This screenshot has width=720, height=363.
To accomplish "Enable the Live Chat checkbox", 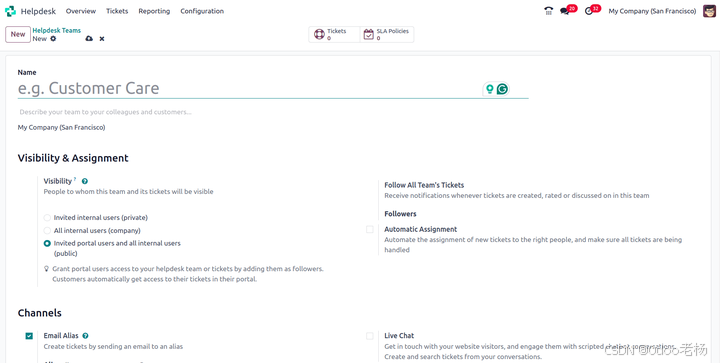I will pyautogui.click(x=370, y=336).
